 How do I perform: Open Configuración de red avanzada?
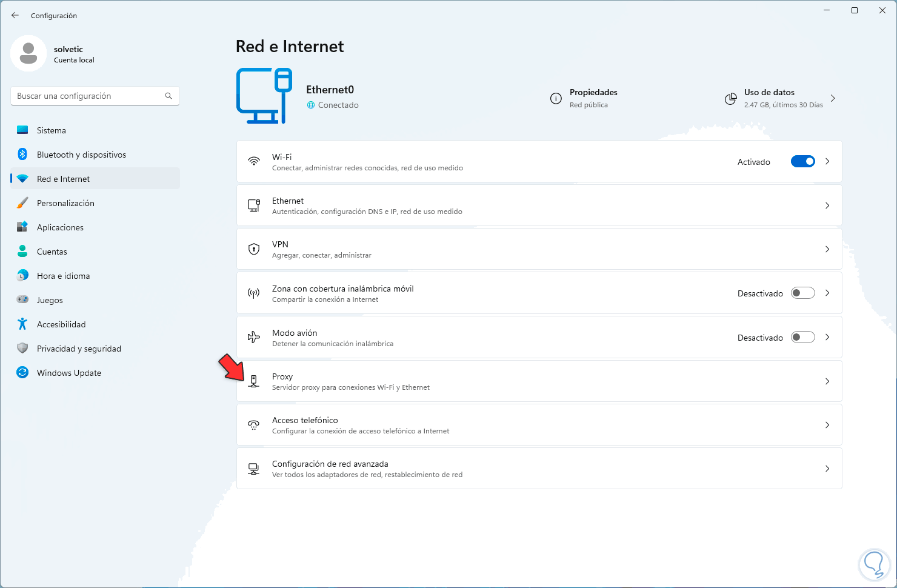(x=539, y=469)
